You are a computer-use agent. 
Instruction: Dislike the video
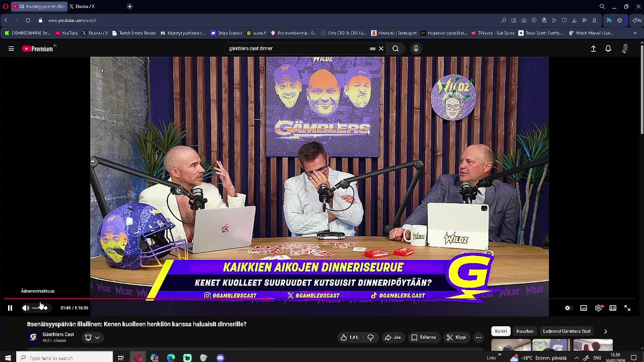370,337
